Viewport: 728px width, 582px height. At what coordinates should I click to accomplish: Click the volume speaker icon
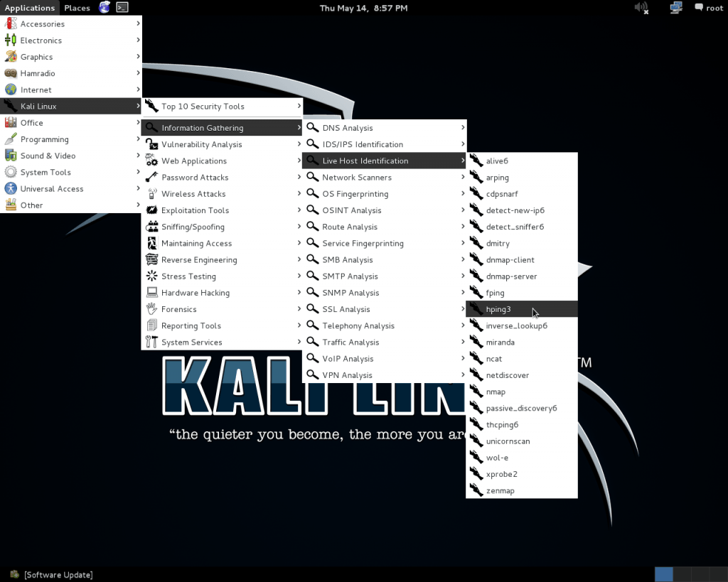(x=641, y=7)
